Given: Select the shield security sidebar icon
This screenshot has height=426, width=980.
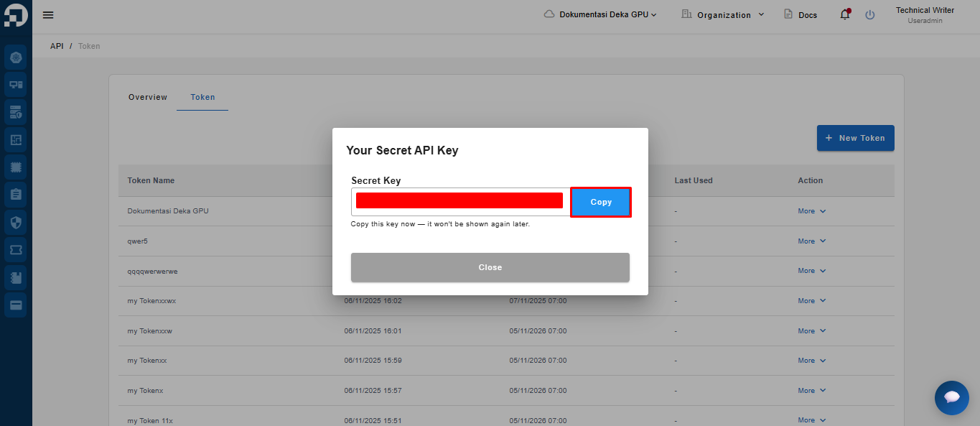Looking at the screenshot, I should pyautogui.click(x=16, y=222).
